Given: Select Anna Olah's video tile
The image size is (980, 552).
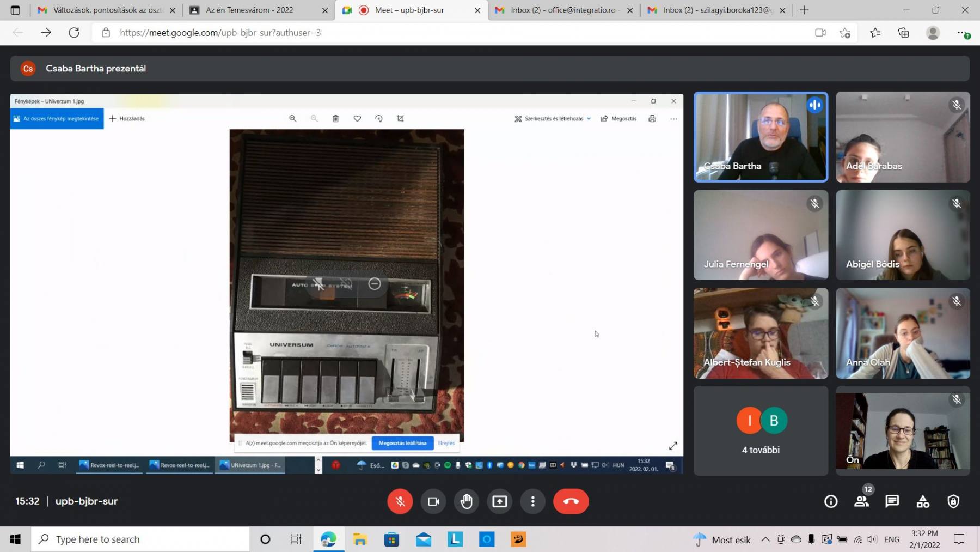Looking at the screenshot, I should click(x=903, y=333).
